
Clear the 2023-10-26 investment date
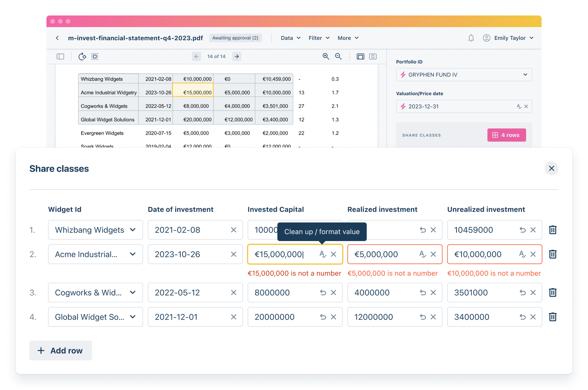[x=233, y=254]
